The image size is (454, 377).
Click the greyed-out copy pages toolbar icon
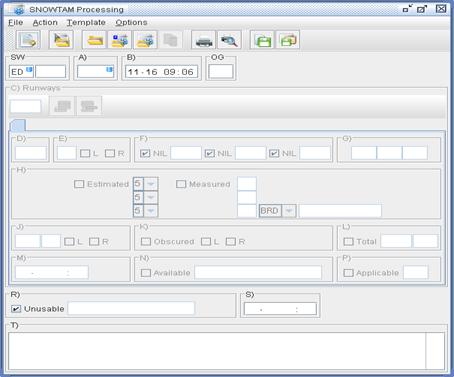click(x=171, y=40)
